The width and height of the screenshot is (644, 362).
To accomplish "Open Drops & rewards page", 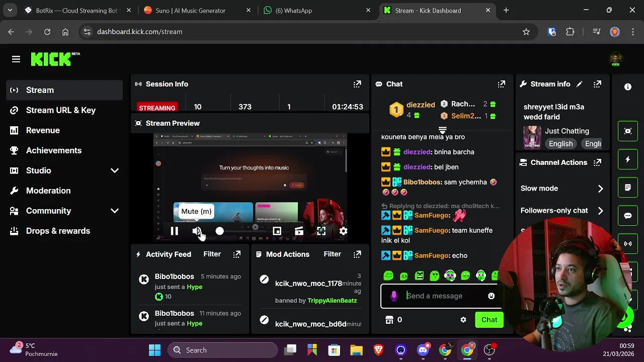I will coord(65,231).
